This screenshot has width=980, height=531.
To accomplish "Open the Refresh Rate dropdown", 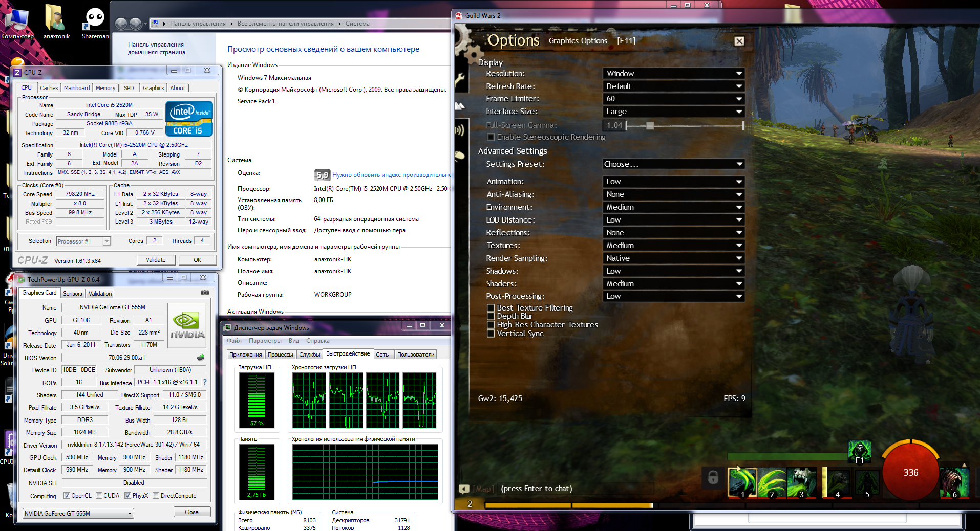I will pyautogui.click(x=674, y=86).
